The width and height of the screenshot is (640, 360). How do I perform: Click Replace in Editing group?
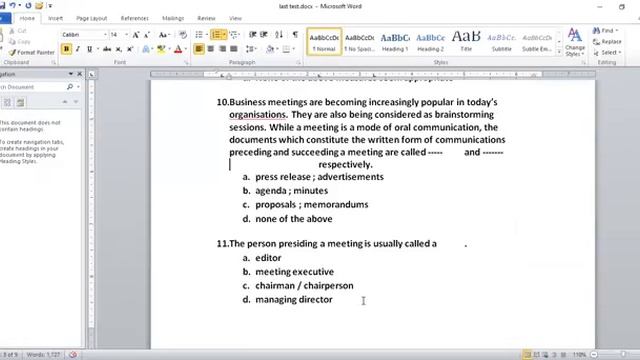607,42
